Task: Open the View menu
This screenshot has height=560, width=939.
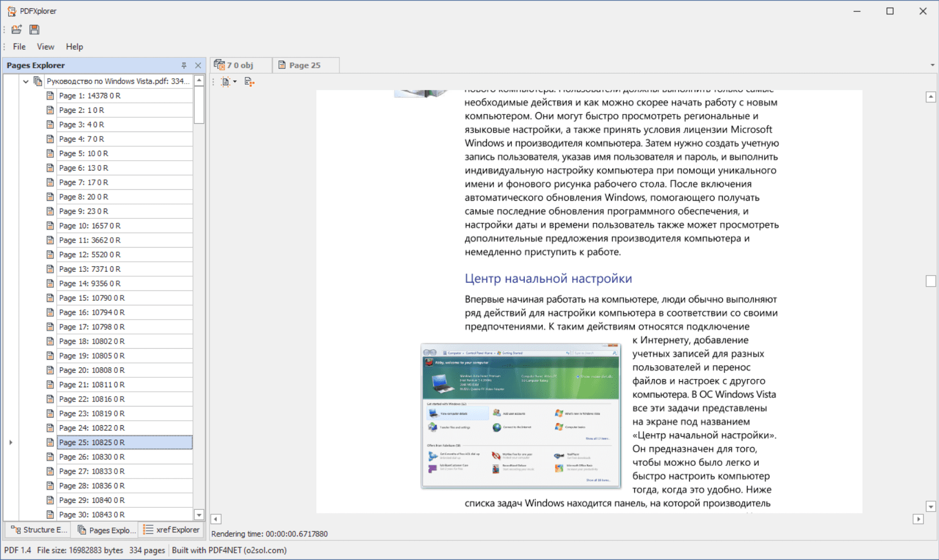Action: click(46, 47)
